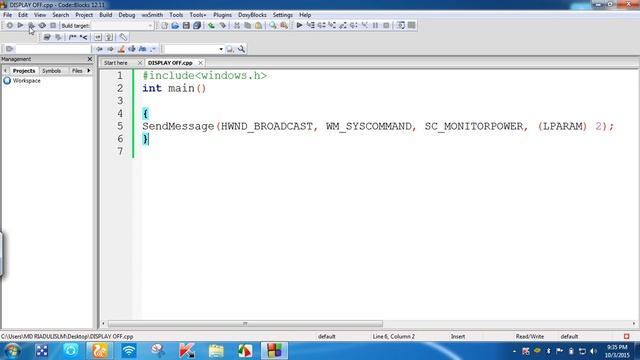Click the Save all files icon

(x=197, y=25)
